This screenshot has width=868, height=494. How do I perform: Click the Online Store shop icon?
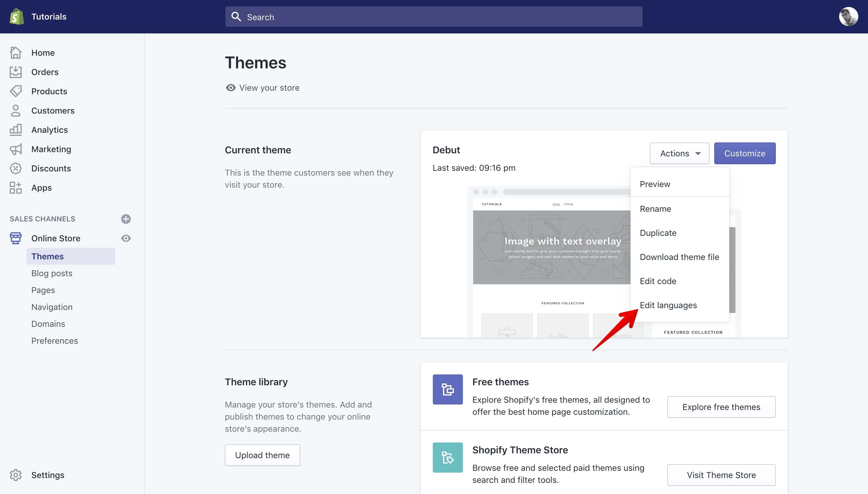coord(16,238)
